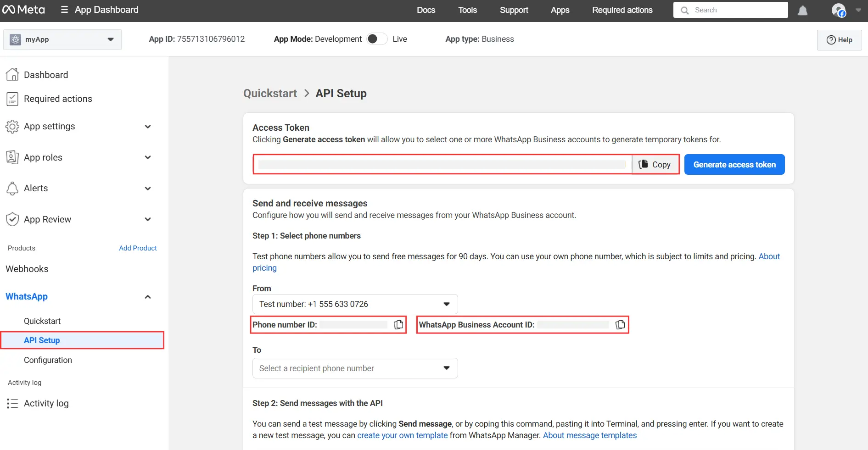
Task: Click the top search input field
Action: 730,10
